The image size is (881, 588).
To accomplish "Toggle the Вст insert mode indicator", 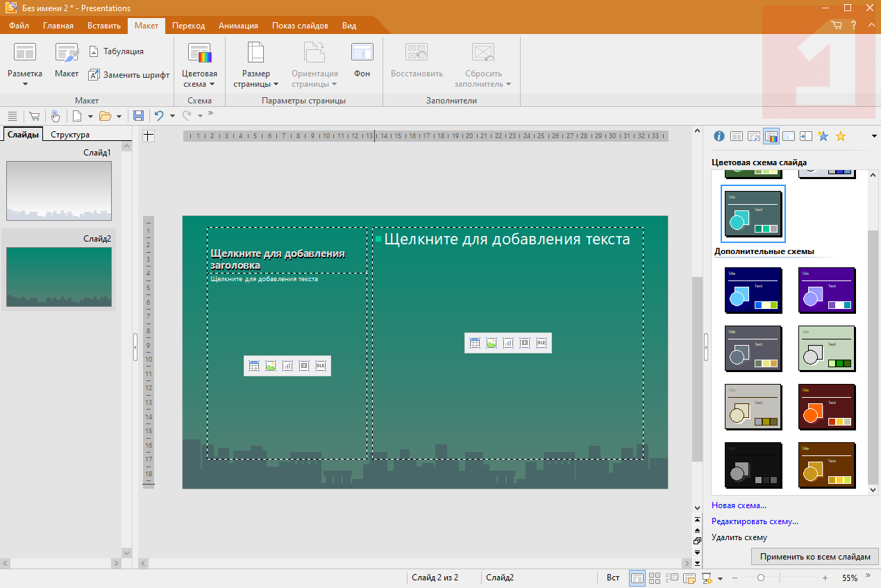I will click(613, 578).
